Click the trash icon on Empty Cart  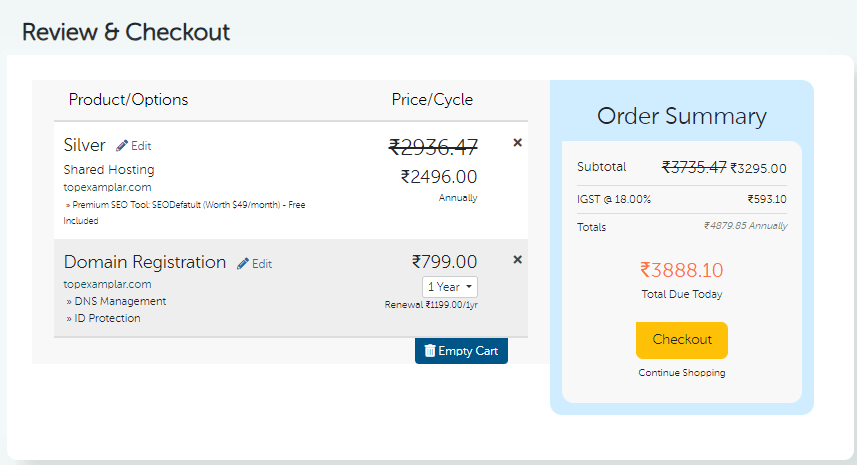(429, 351)
